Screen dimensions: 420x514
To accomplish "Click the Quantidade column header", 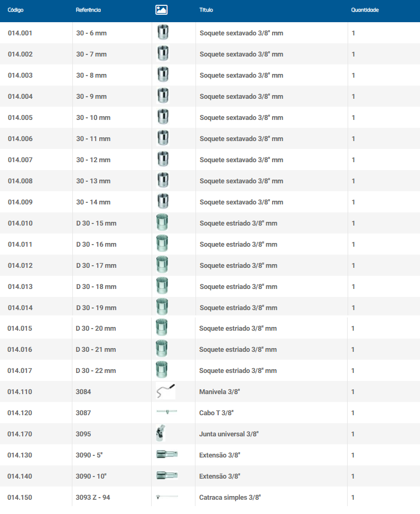I will coord(365,10).
